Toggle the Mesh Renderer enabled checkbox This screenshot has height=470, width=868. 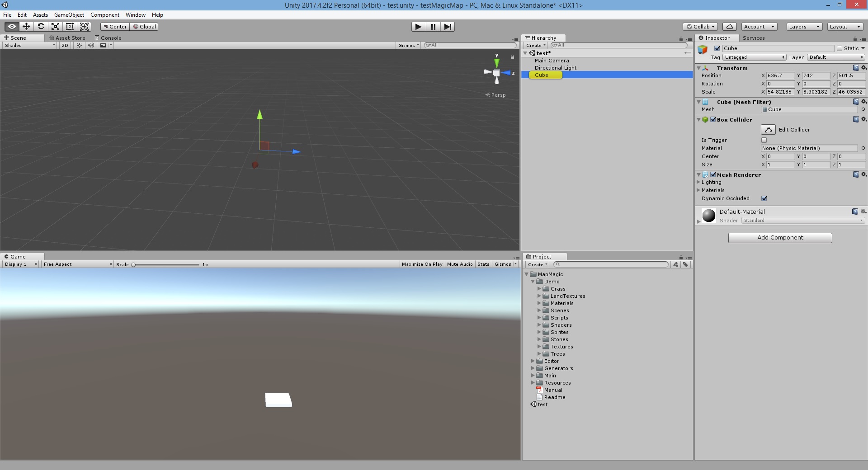[713, 174]
